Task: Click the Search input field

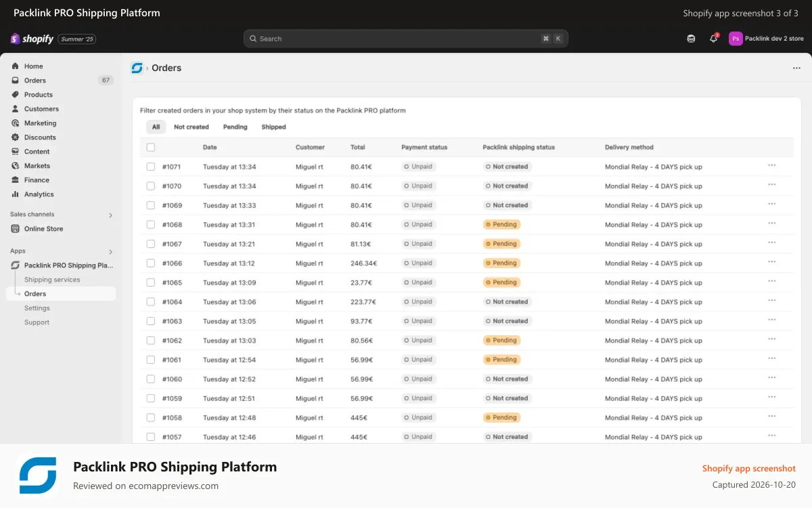Action: 406,39
